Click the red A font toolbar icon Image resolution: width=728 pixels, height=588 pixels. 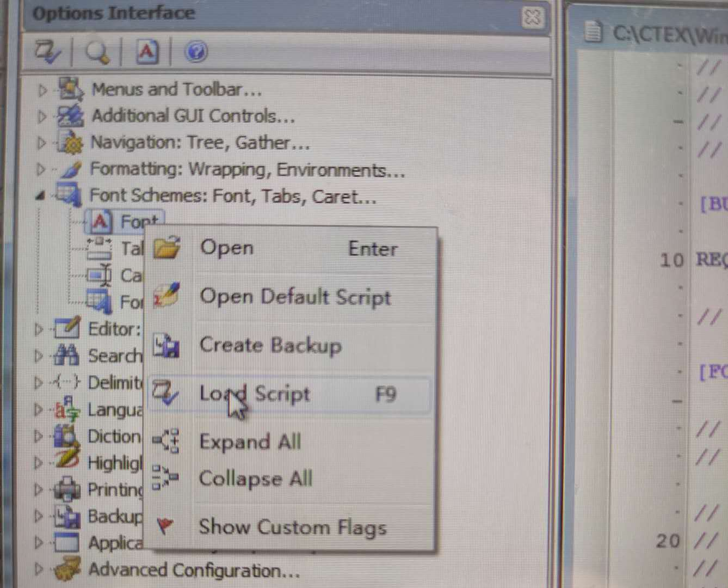[x=146, y=52]
